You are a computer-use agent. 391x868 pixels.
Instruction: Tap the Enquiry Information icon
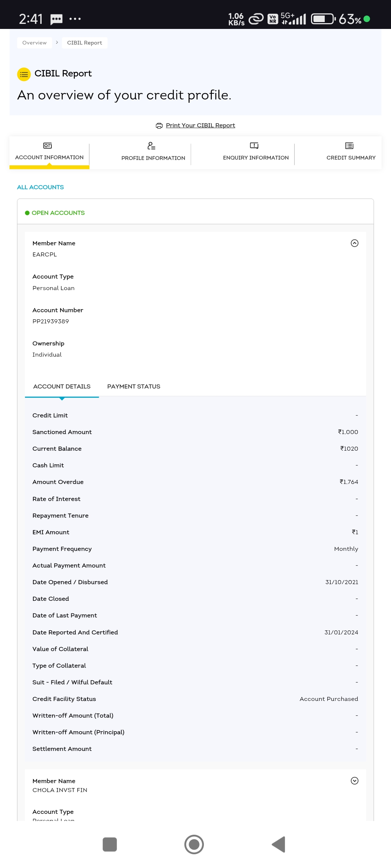(x=254, y=146)
